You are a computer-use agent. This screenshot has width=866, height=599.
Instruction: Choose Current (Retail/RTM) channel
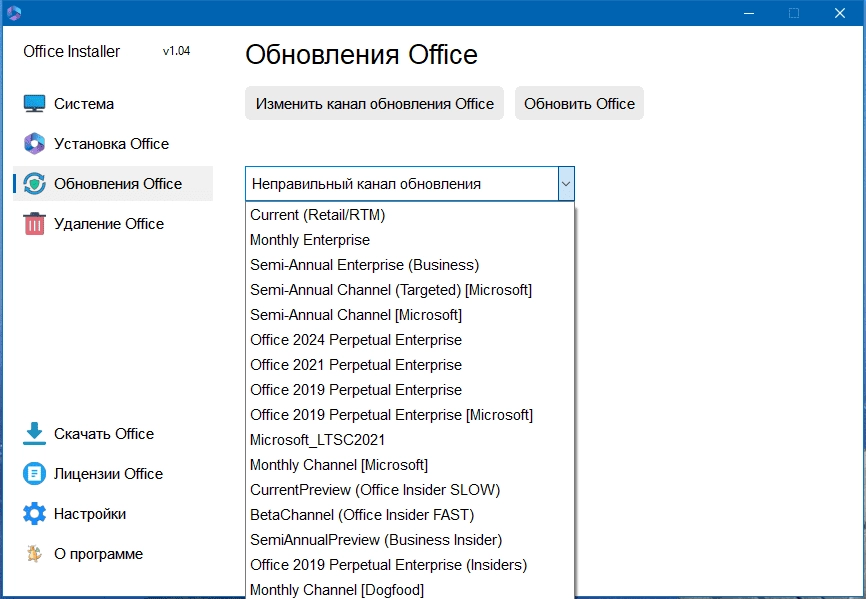point(410,215)
